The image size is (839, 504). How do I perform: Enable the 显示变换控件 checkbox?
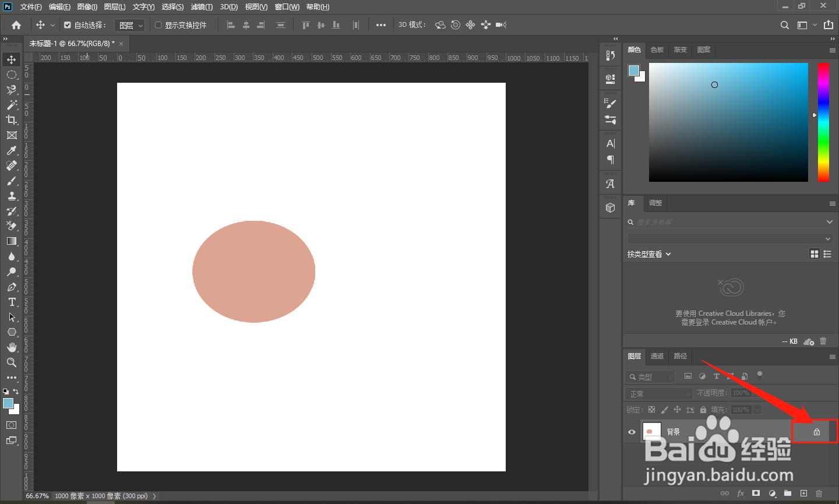point(158,25)
